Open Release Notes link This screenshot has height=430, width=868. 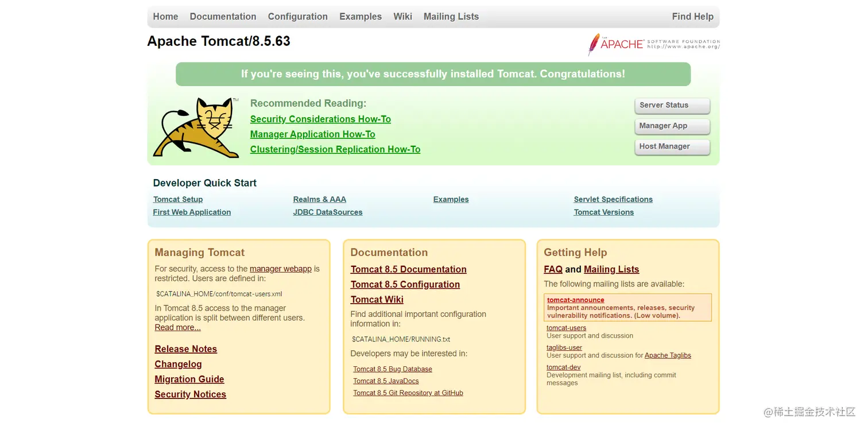(186, 349)
